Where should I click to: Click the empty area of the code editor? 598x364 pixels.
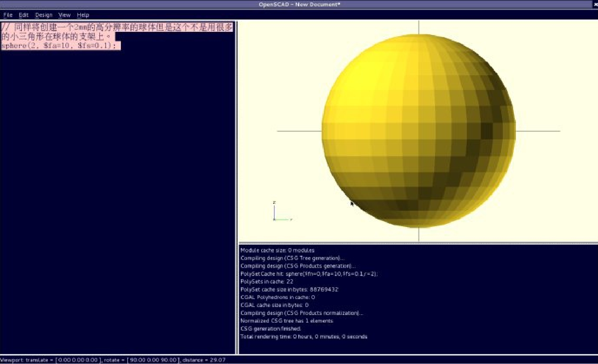tap(118, 199)
